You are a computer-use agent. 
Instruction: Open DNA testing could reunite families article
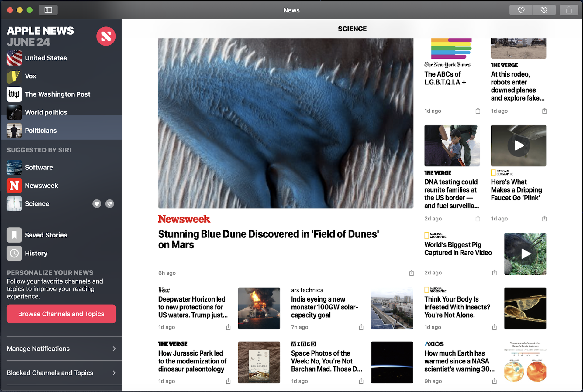pyautogui.click(x=452, y=194)
